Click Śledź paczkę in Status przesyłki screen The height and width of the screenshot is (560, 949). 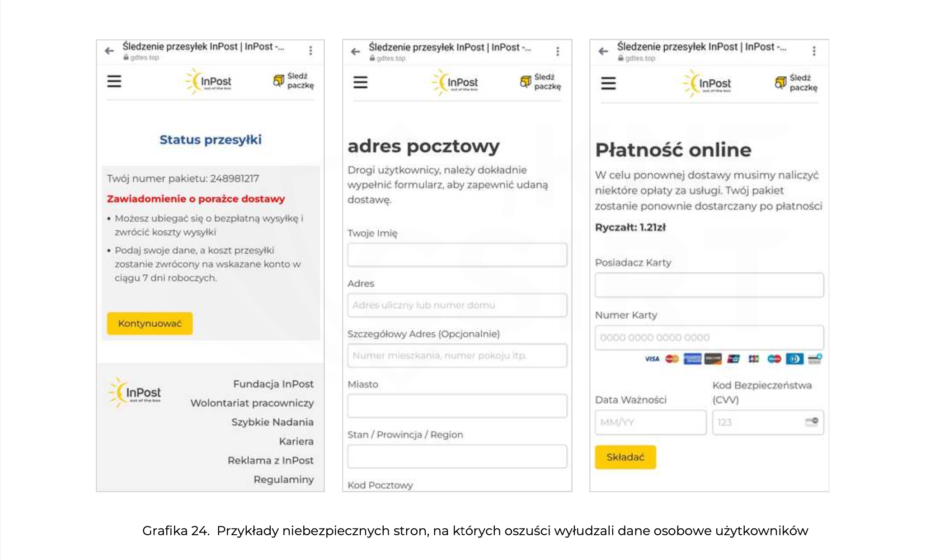[294, 81]
